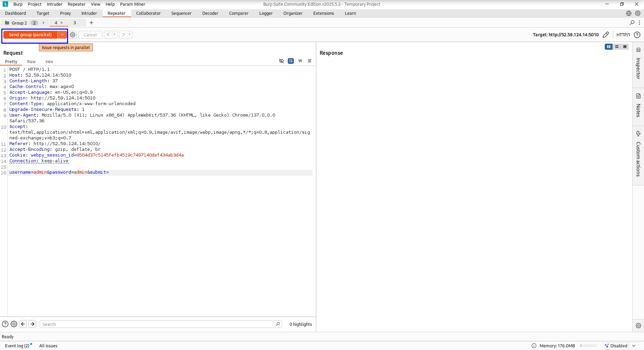This screenshot has width=644, height=350.
Task: Click memory info icon in status bar
Action: 534,346
